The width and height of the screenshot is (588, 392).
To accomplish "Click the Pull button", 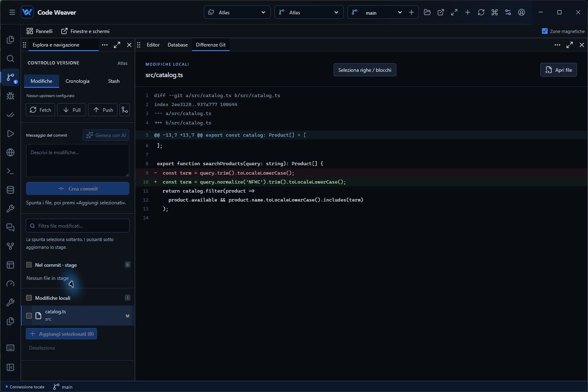I will pos(71,110).
